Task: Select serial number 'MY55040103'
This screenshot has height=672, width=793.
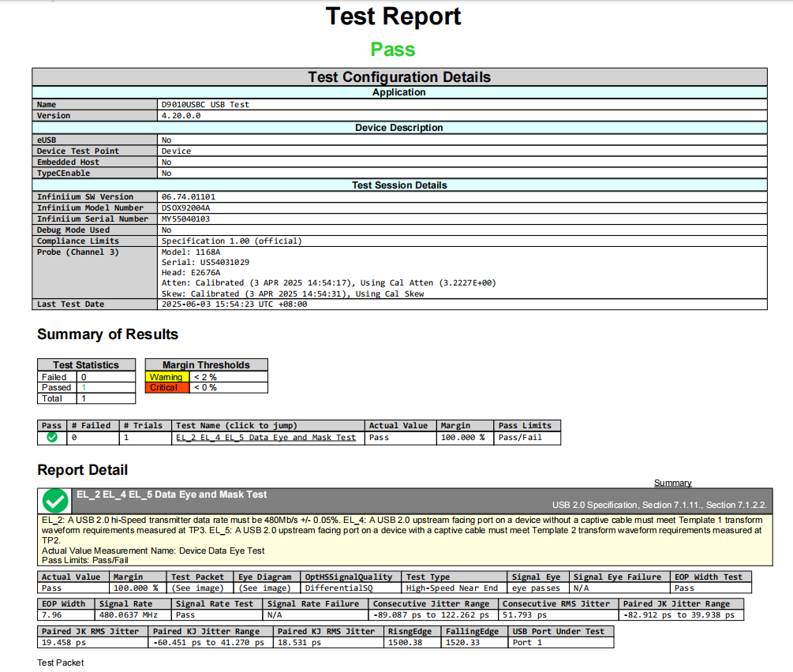Action: 185,219
